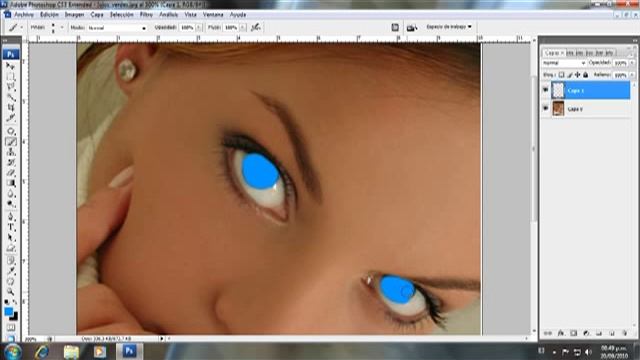Select the Crop tool
The image size is (640, 360).
(x=11, y=108)
